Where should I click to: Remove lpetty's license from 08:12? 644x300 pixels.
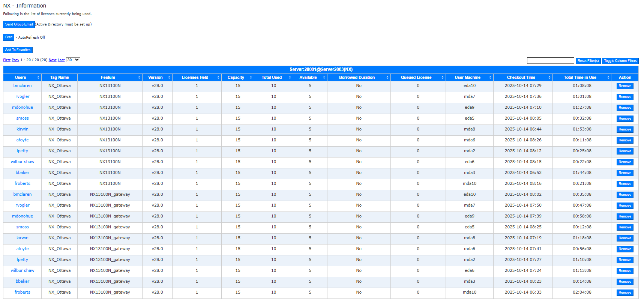pos(625,151)
